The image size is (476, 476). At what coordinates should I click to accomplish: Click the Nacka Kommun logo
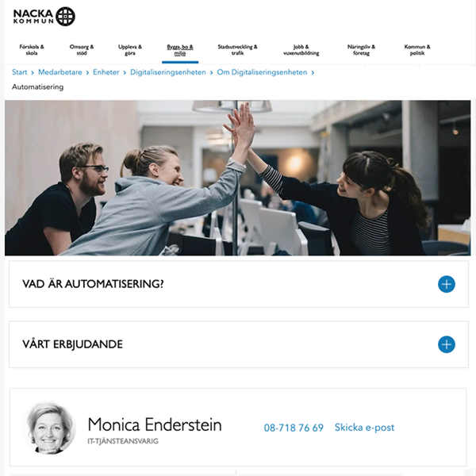click(x=44, y=17)
